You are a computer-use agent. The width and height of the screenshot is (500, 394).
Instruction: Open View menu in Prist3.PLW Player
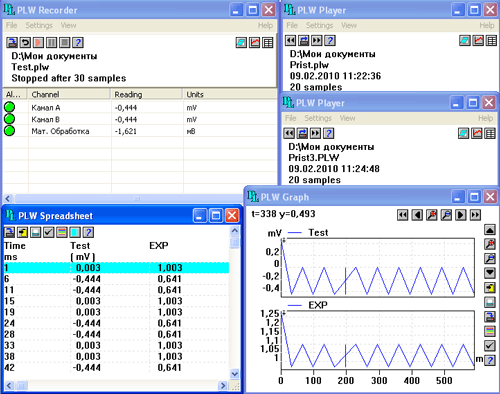tap(347, 118)
